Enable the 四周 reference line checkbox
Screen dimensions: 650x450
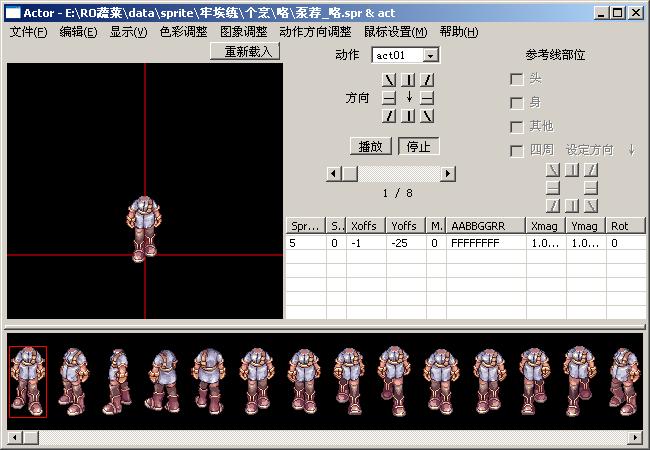tap(517, 151)
